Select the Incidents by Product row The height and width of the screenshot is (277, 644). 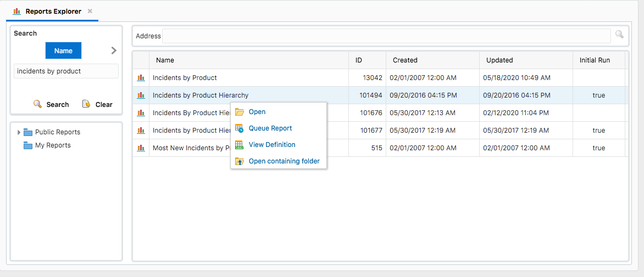click(x=185, y=78)
